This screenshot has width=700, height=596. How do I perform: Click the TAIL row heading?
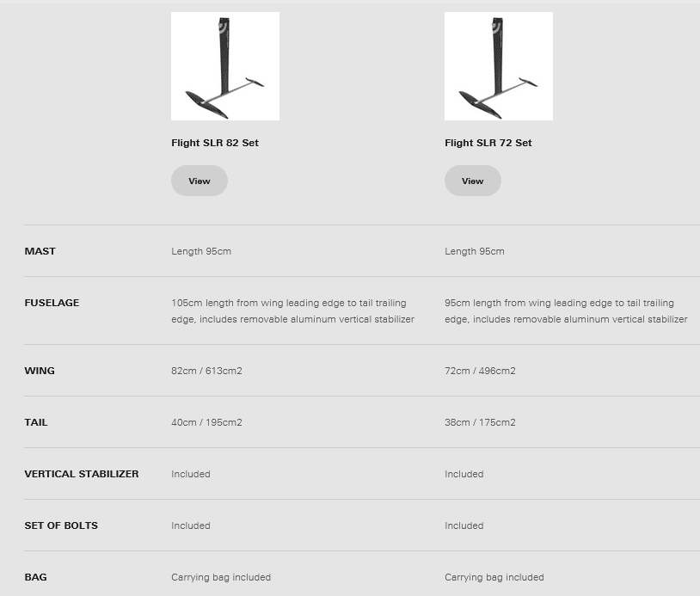click(36, 422)
